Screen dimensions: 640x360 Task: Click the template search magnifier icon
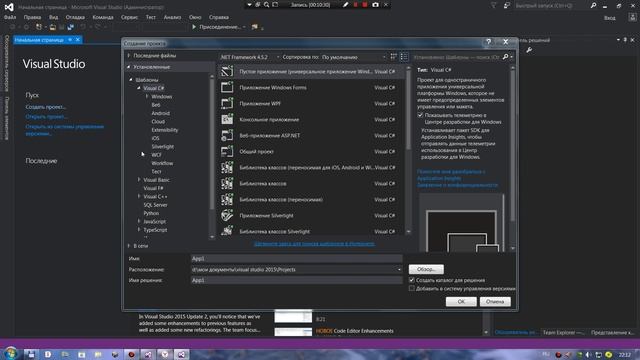click(x=505, y=57)
